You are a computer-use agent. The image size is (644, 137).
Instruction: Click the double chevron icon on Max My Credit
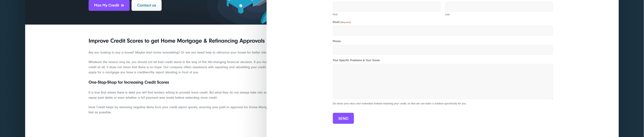(123, 6)
